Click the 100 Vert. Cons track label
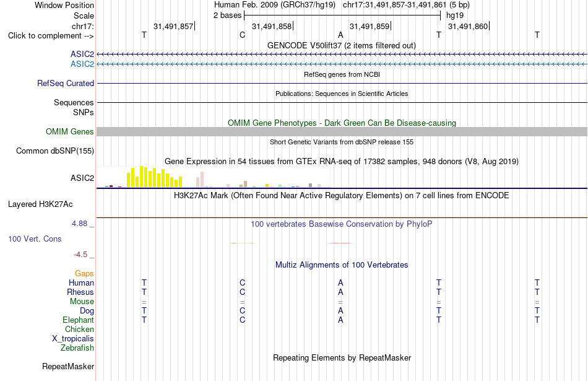 click(x=35, y=239)
